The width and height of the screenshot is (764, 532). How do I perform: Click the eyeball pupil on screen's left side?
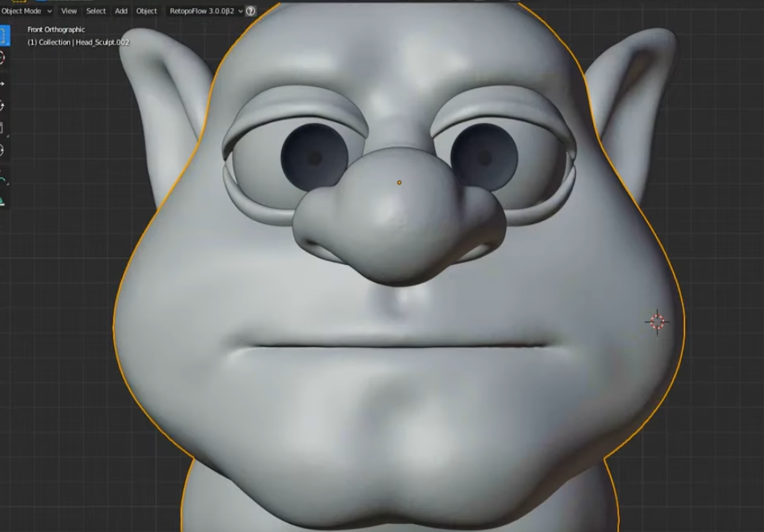[314, 157]
